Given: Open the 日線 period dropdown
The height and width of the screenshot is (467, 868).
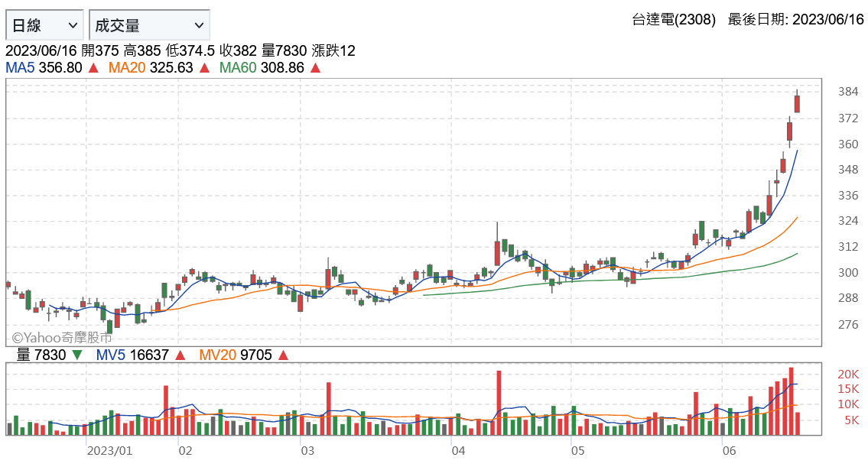Looking at the screenshot, I should (x=45, y=25).
